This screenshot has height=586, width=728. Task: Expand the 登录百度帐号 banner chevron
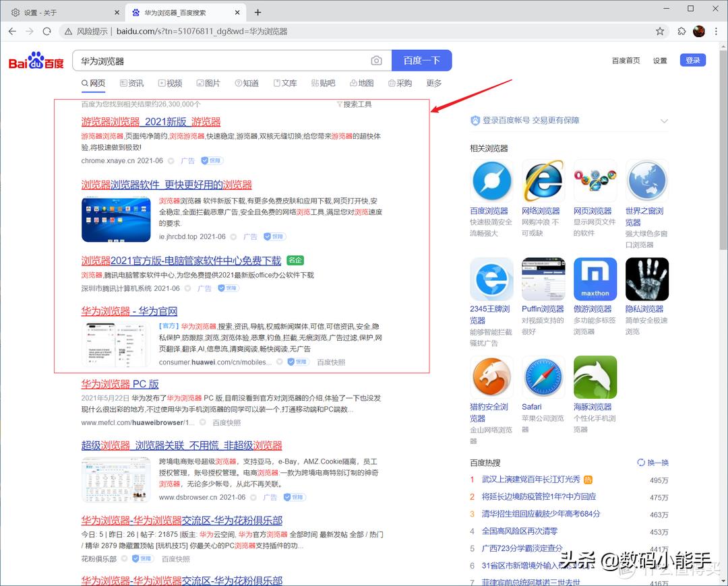[665, 120]
